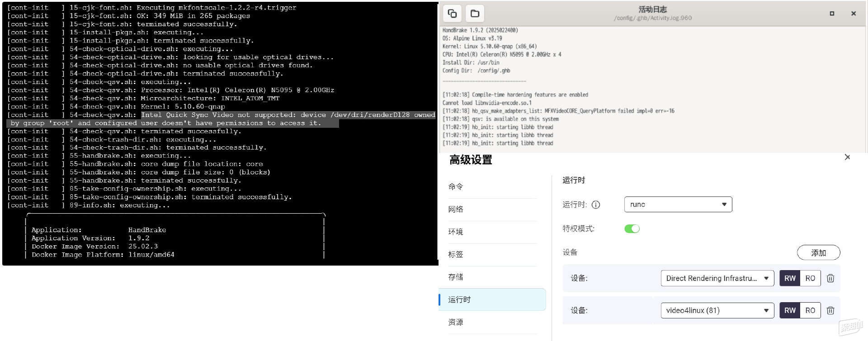Click the 活动日志 window title

(652, 9)
